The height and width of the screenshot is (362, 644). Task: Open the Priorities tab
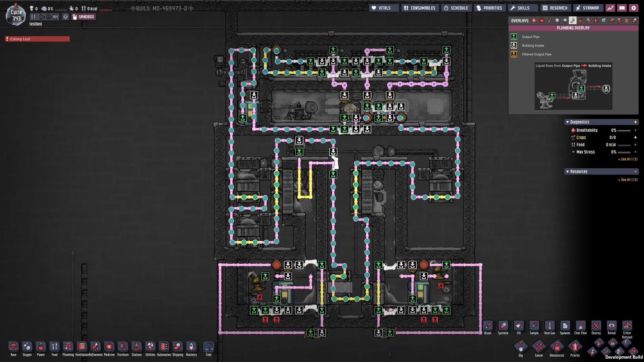(489, 8)
